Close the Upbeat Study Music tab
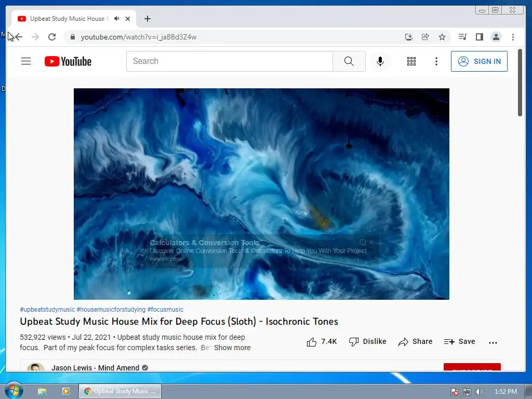Image resolution: width=532 pixels, height=399 pixels. pos(128,19)
